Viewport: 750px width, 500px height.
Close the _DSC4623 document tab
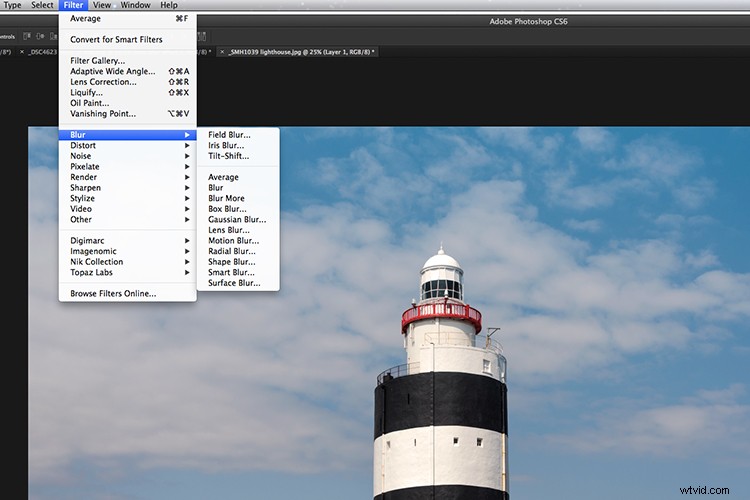pyautogui.click(x=22, y=52)
